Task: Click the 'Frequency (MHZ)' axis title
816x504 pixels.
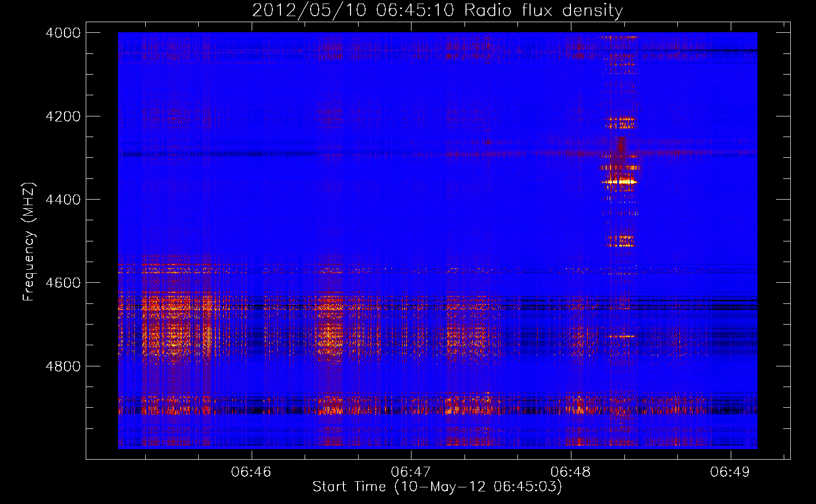Action: coord(29,242)
